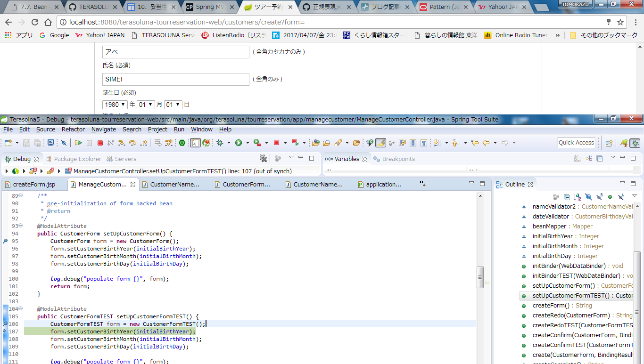
Task: Click the Save All icon
Action: [x=37, y=143]
